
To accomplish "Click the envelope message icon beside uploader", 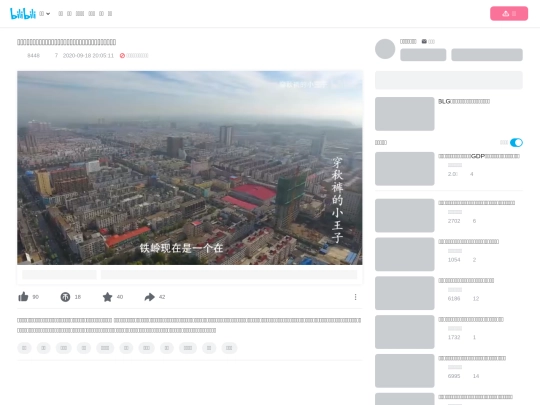I will tap(424, 41).
